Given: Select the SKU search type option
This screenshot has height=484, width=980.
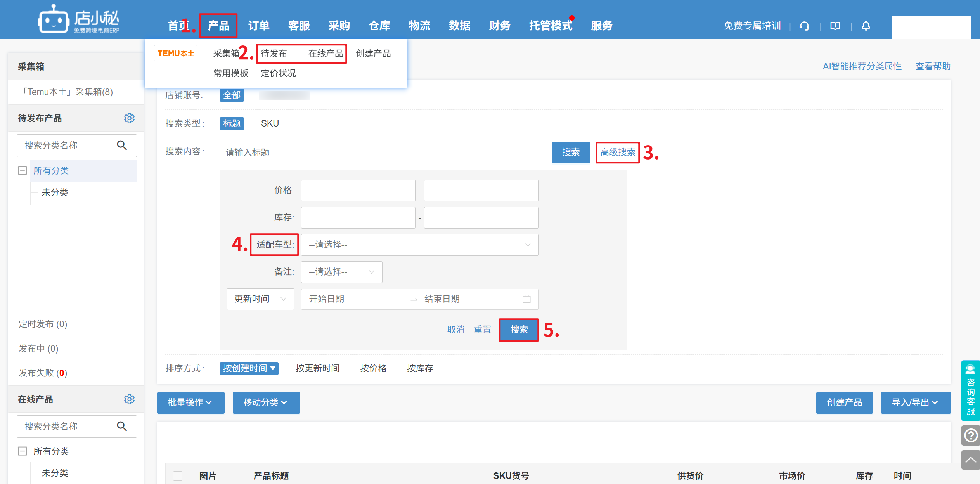Looking at the screenshot, I should coord(270,123).
